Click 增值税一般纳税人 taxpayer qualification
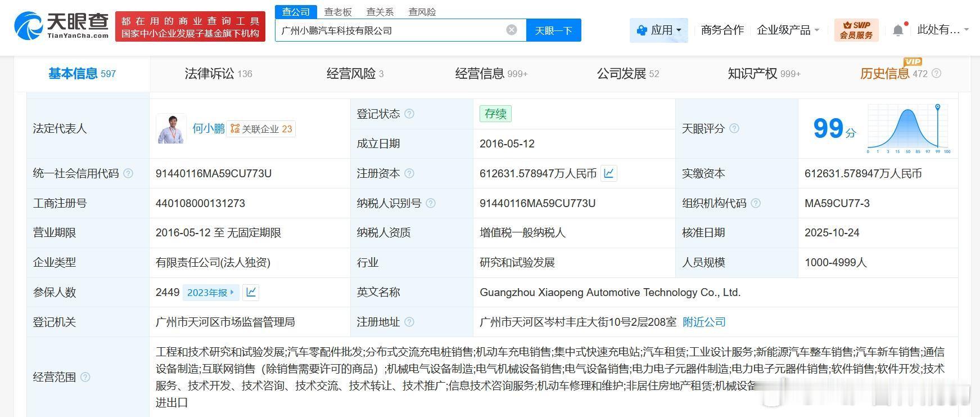This screenshot has height=417, width=980. tap(522, 232)
